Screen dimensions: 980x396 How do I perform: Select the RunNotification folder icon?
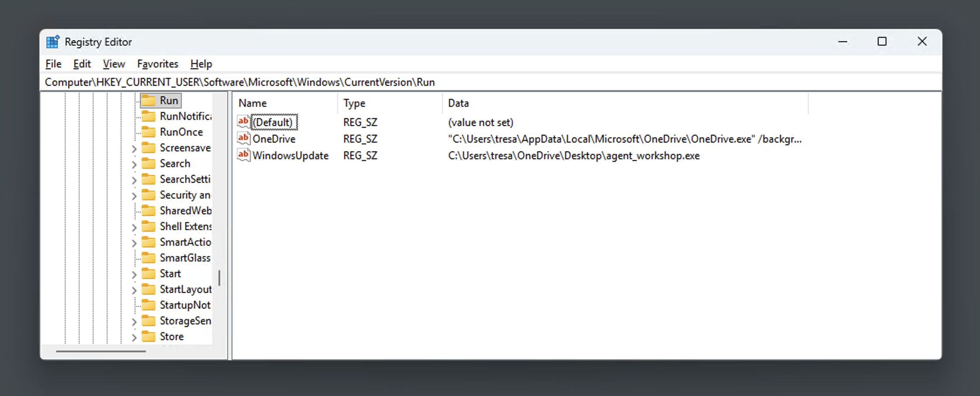[x=148, y=116]
